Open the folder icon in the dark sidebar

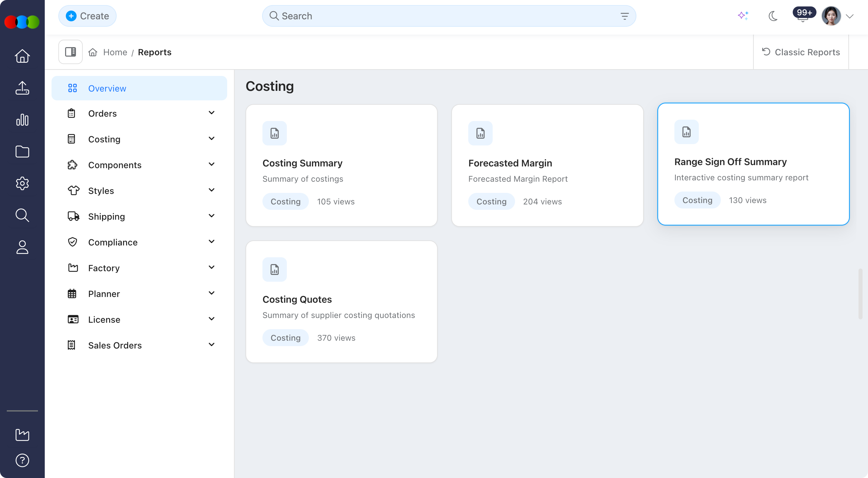(x=22, y=152)
